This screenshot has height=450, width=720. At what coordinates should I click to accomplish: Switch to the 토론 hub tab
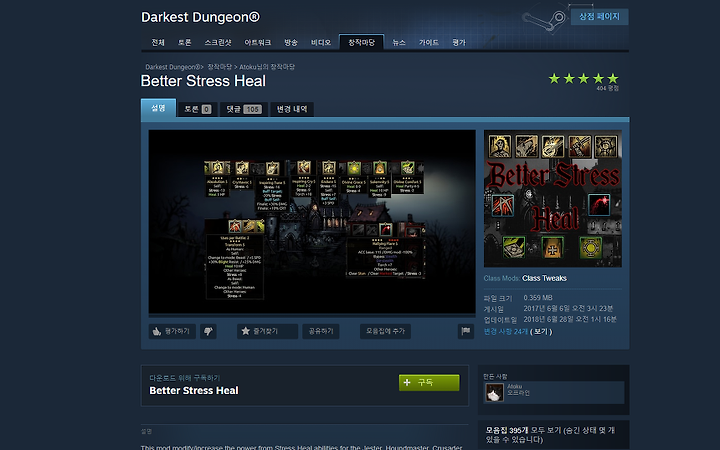pos(185,42)
